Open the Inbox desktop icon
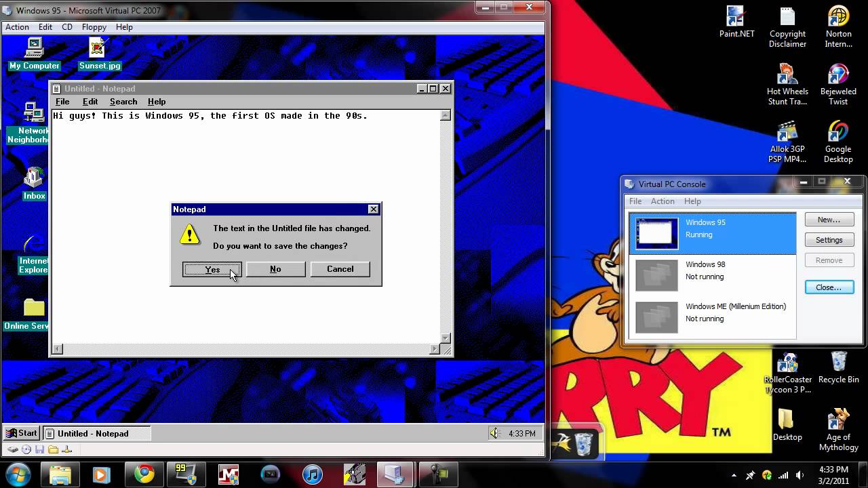Viewport: 868px width, 488px height. point(34,183)
